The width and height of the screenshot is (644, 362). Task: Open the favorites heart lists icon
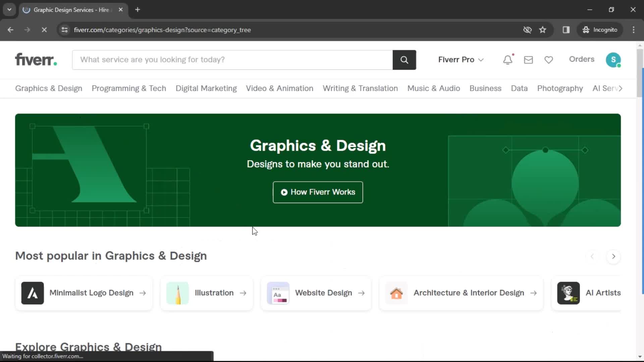tap(549, 60)
